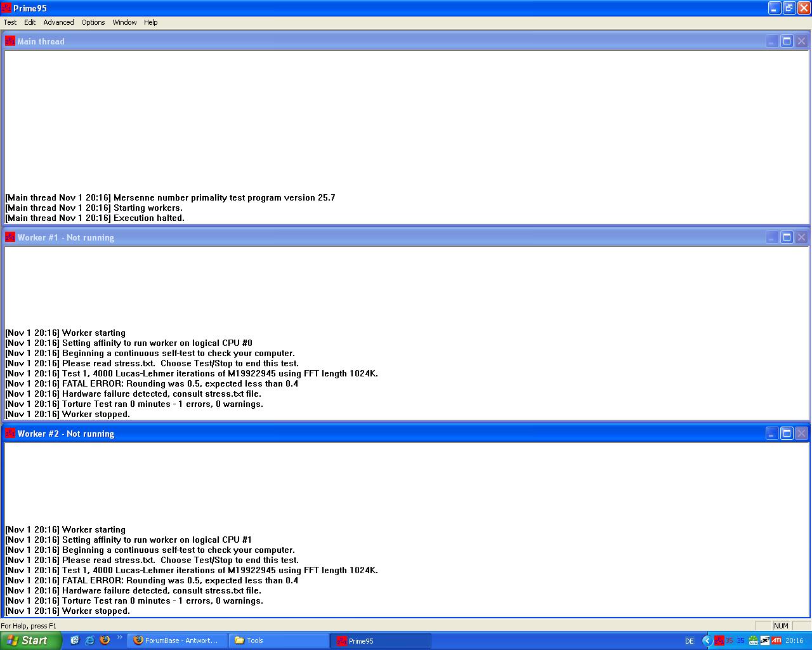Viewport: 812px width, 650px height.
Task: Click the Main thread window icon
Action: coord(10,41)
